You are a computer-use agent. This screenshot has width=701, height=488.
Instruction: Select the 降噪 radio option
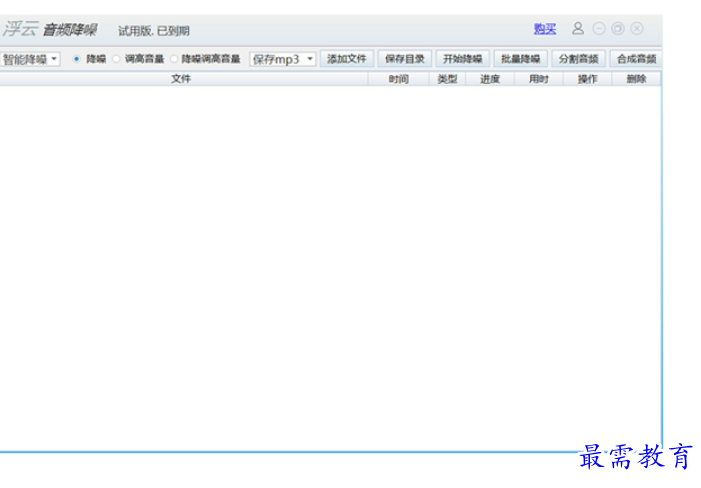76,59
